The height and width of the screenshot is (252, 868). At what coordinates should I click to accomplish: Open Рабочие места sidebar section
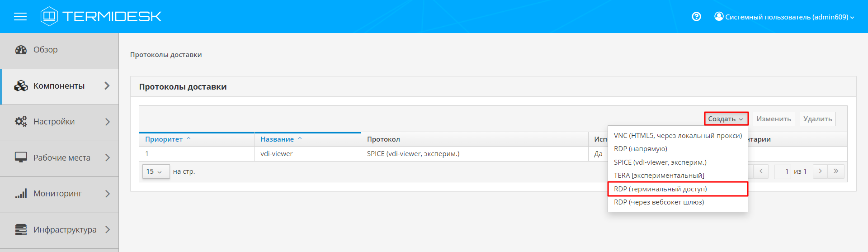pyautogui.click(x=59, y=158)
